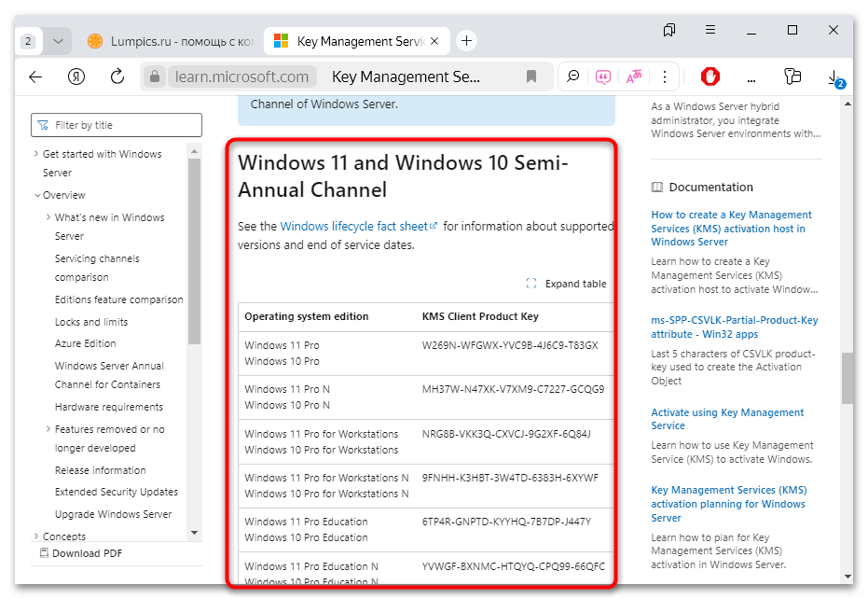Expand Features removed or no longer developed
The height and width of the screenshot is (599, 868).
48,429
